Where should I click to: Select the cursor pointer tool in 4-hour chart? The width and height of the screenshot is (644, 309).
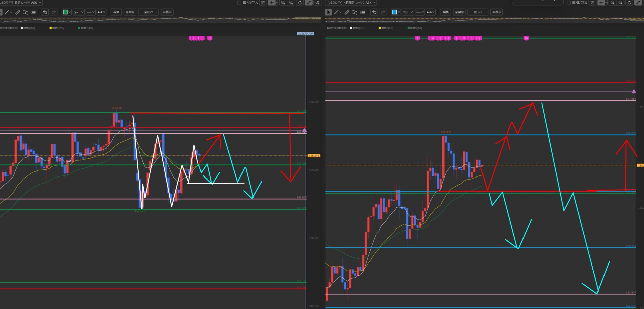(328, 12)
